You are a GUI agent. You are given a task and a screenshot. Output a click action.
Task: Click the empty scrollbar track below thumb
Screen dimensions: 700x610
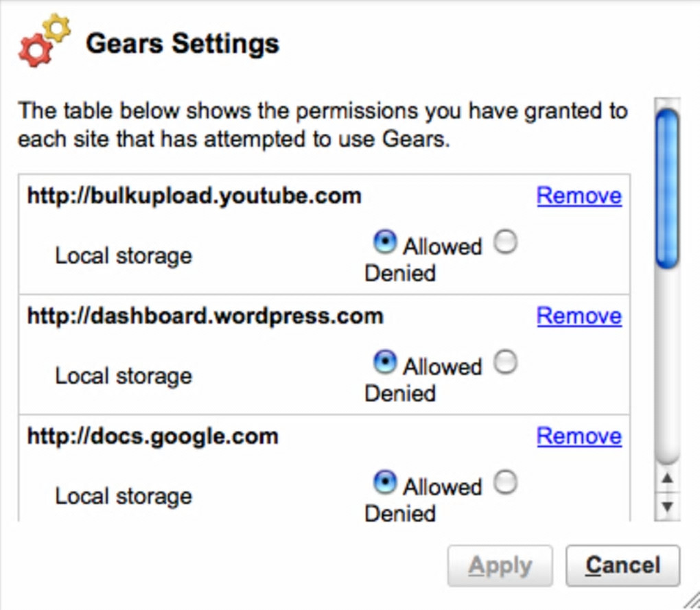point(667,364)
